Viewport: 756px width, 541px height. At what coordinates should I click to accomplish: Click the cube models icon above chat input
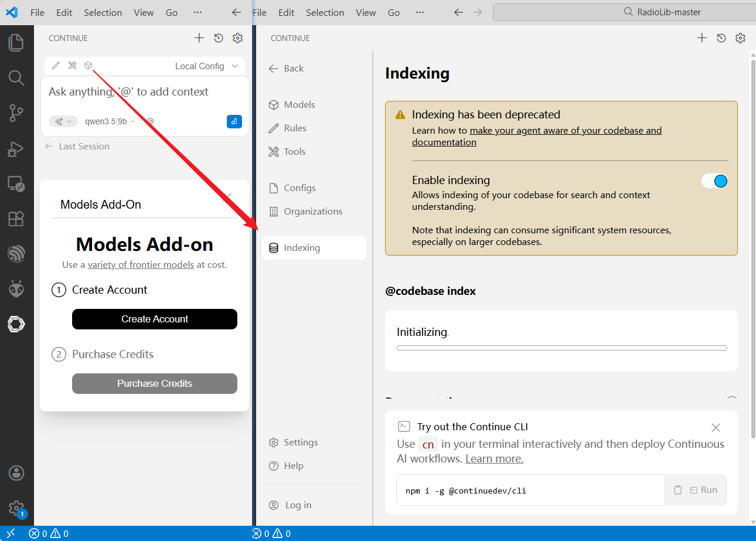(x=88, y=66)
